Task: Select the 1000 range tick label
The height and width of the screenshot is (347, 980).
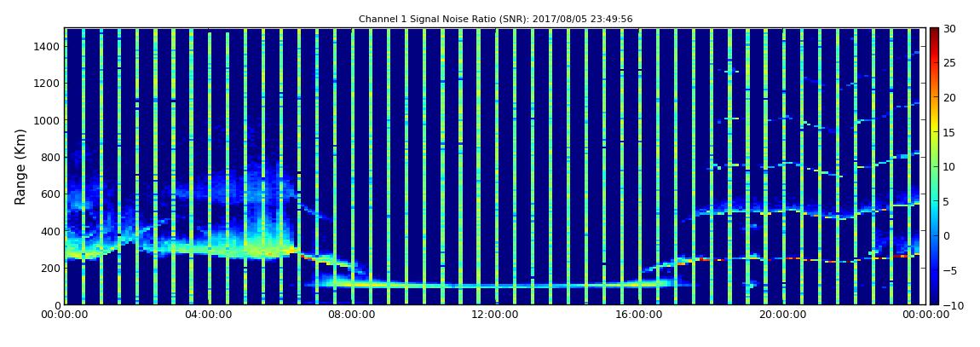Action: click(48, 120)
